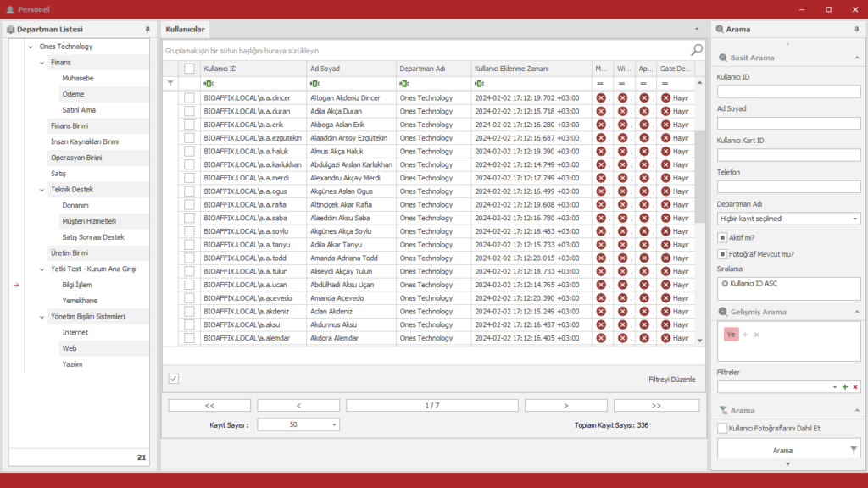Open the Filtreler dropdown
Image resolution: width=868 pixels, height=488 pixels.
pyautogui.click(x=834, y=387)
